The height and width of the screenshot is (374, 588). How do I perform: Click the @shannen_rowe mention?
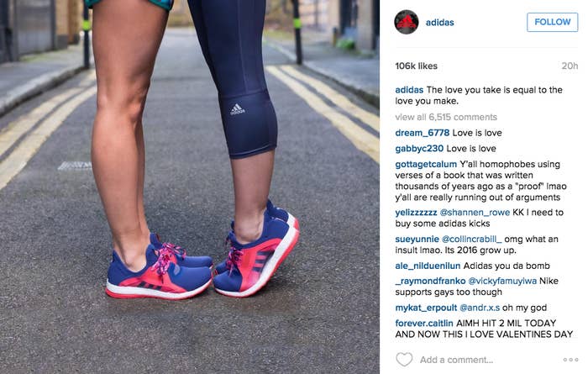coord(475,213)
